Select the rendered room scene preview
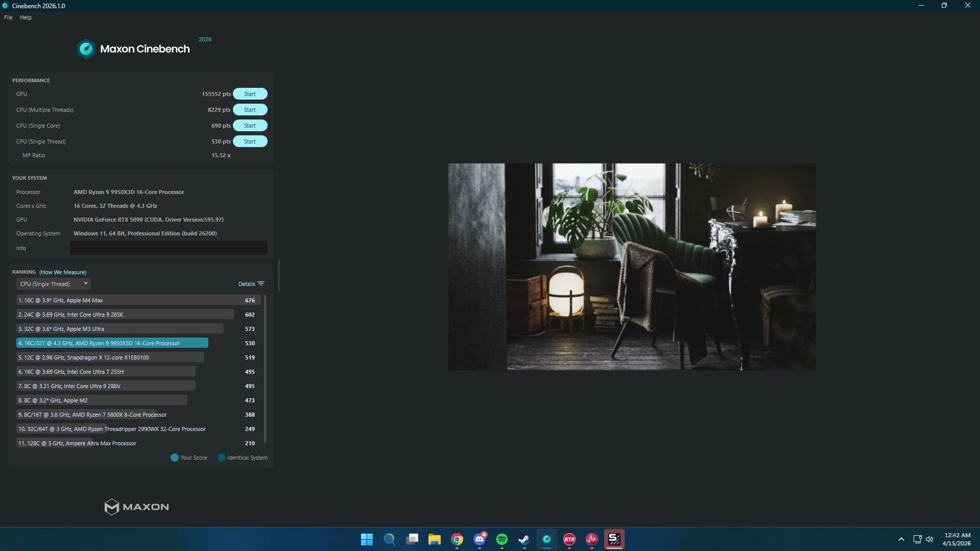This screenshot has height=551, width=980. tap(632, 267)
